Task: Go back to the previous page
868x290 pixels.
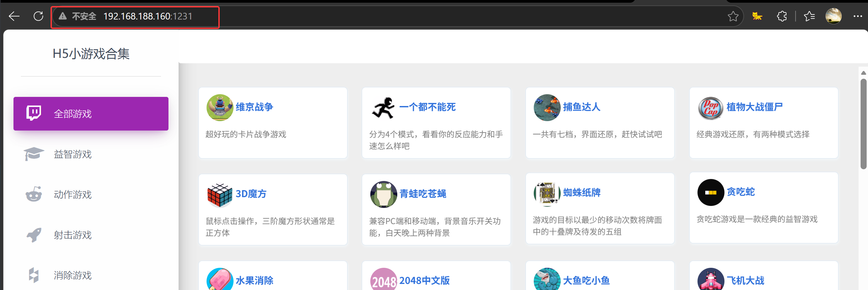Action: (14, 16)
